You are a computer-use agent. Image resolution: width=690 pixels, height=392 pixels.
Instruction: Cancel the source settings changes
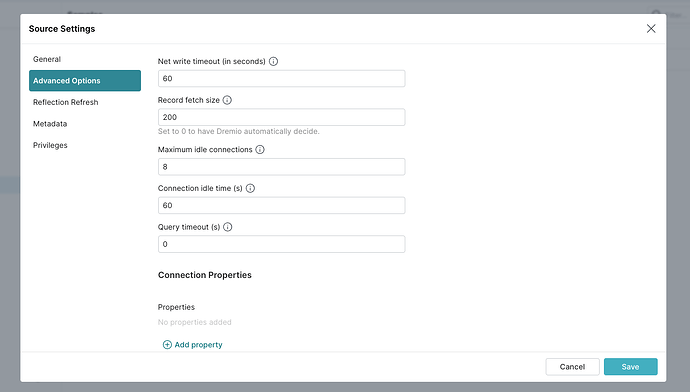point(573,366)
